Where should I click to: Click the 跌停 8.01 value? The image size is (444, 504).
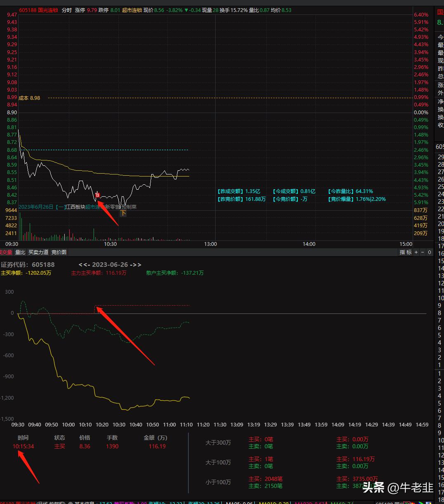pyautogui.click(x=109, y=10)
